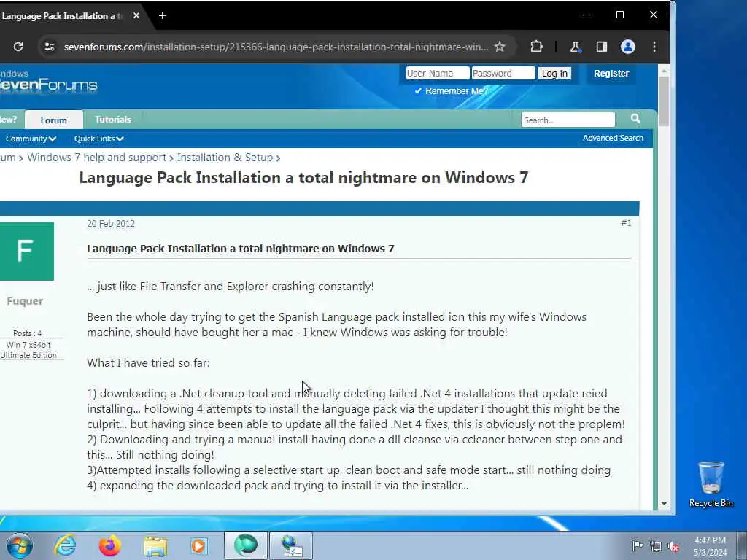Click the SevenForums logo

[48, 82]
